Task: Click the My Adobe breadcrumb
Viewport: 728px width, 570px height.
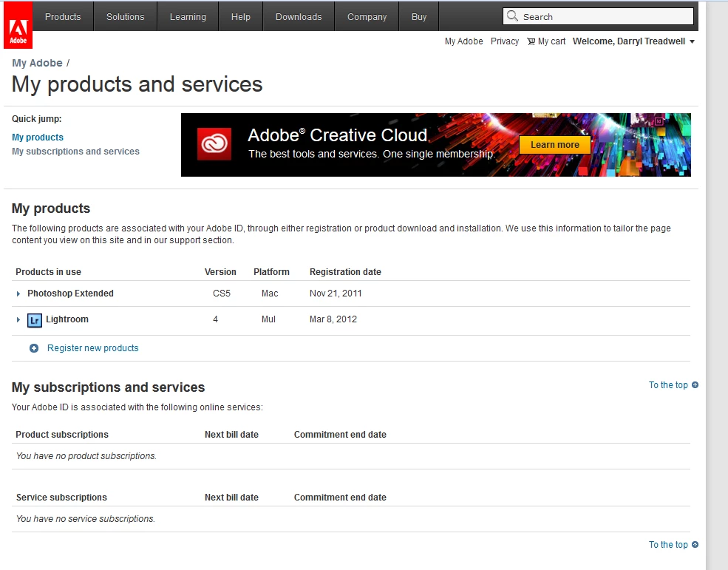Action: [37, 63]
